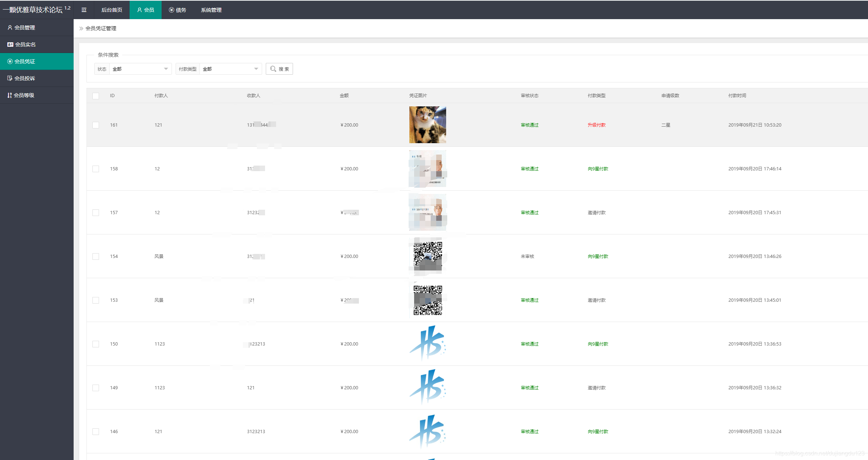Check the row with ID 154
Image resolution: width=868 pixels, height=460 pixels.
coord(96,256)
